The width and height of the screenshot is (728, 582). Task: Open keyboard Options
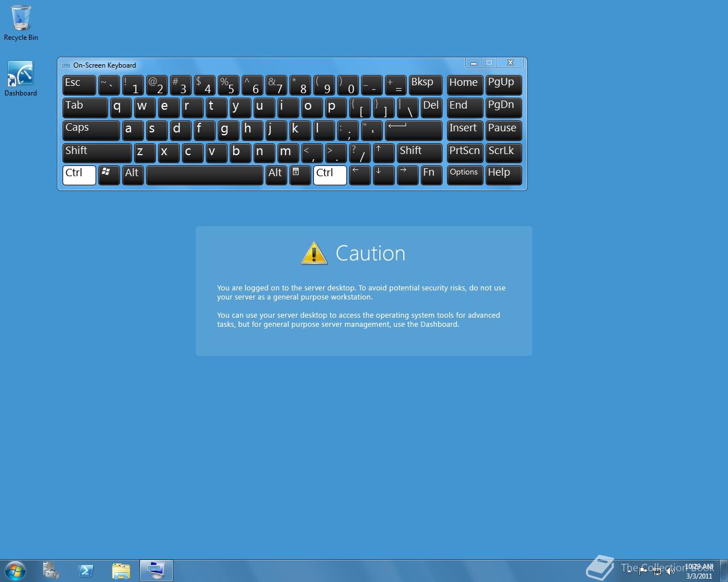click(x=465, y=175)
